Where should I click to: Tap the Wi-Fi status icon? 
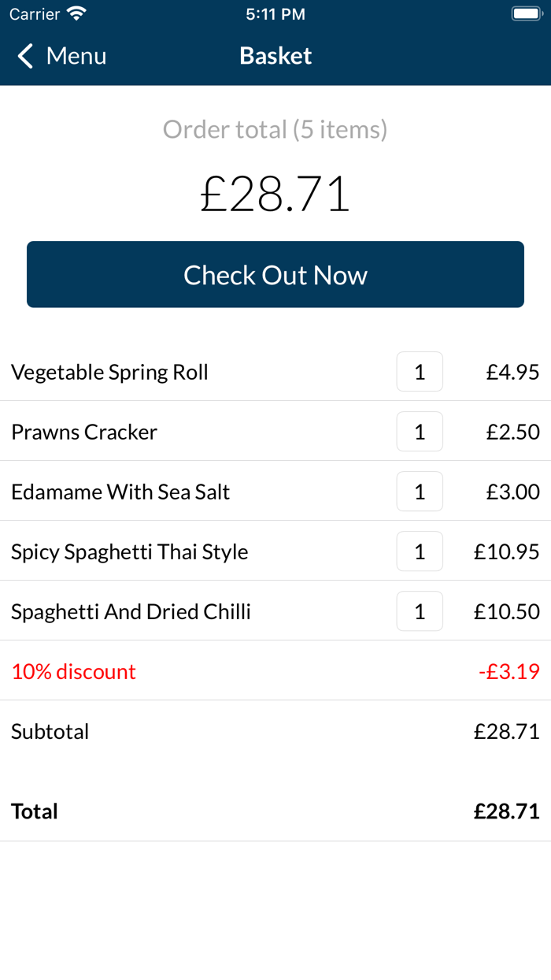[x=76, y=13]
